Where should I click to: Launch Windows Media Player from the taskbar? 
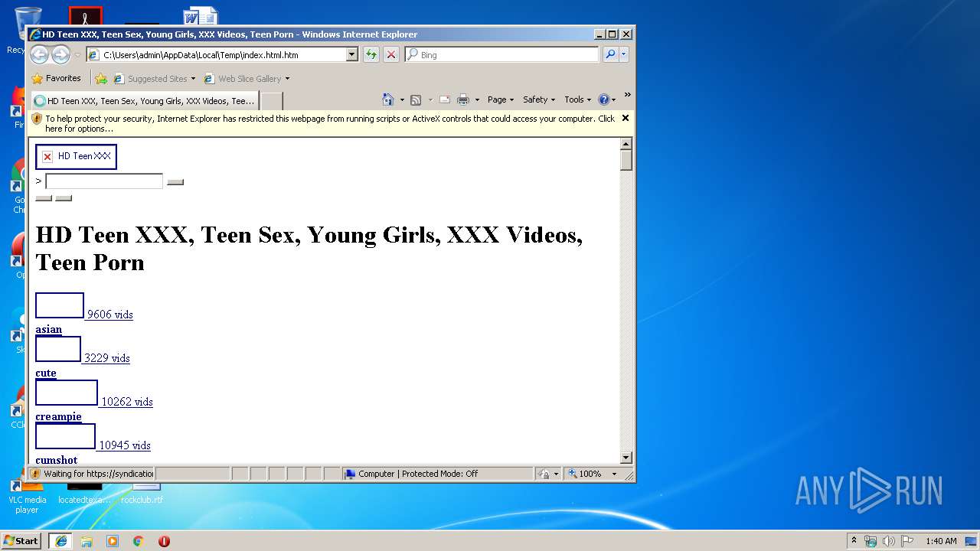[113, 541]
